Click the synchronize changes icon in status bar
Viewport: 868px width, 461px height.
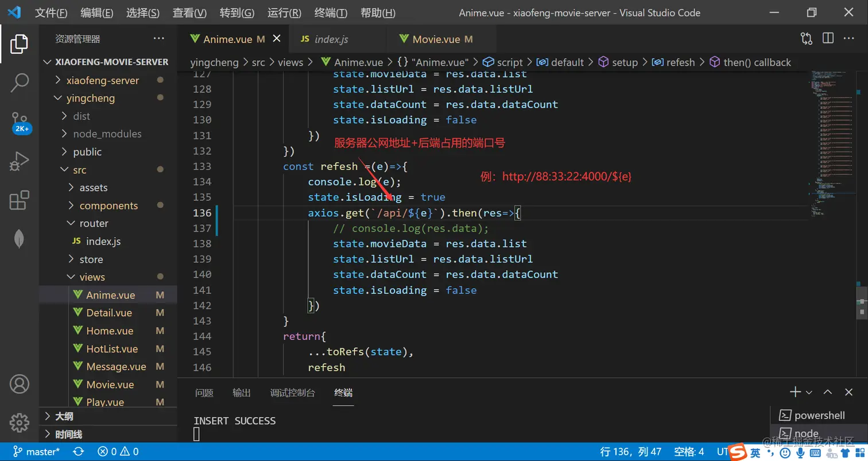[x=79, y=452]
